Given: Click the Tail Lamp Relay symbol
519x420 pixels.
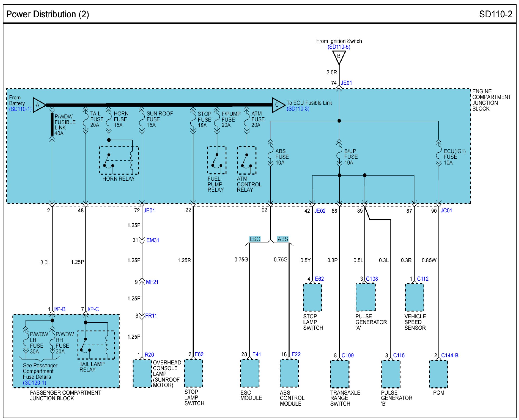Looking at the screenshot, I should [x=96, y=344].
